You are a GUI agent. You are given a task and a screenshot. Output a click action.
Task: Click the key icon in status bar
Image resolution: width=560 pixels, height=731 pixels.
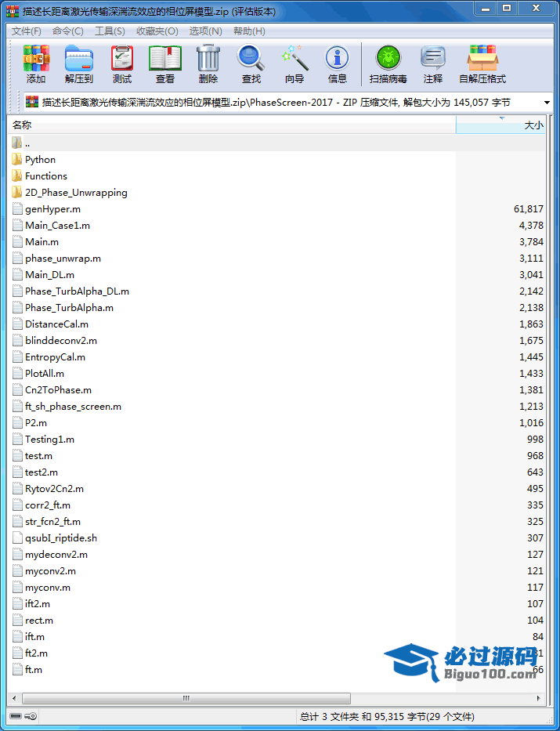tap(31, 716)
